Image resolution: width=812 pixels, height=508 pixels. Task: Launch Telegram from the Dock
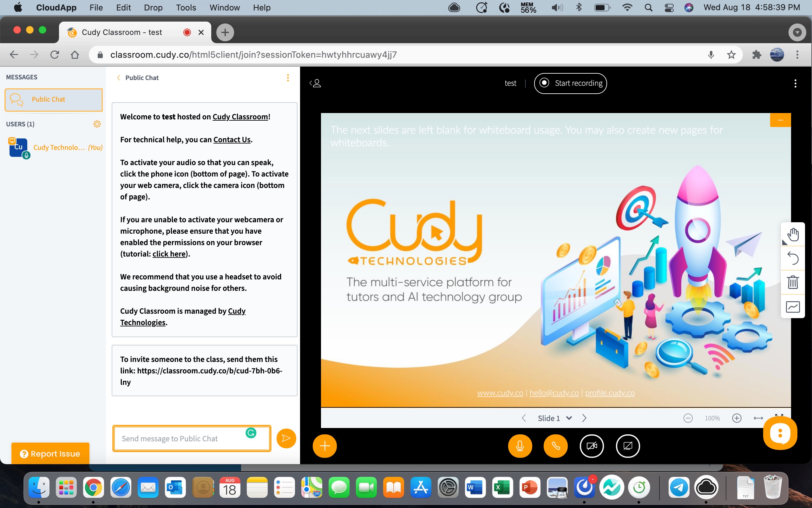[679, 487]
